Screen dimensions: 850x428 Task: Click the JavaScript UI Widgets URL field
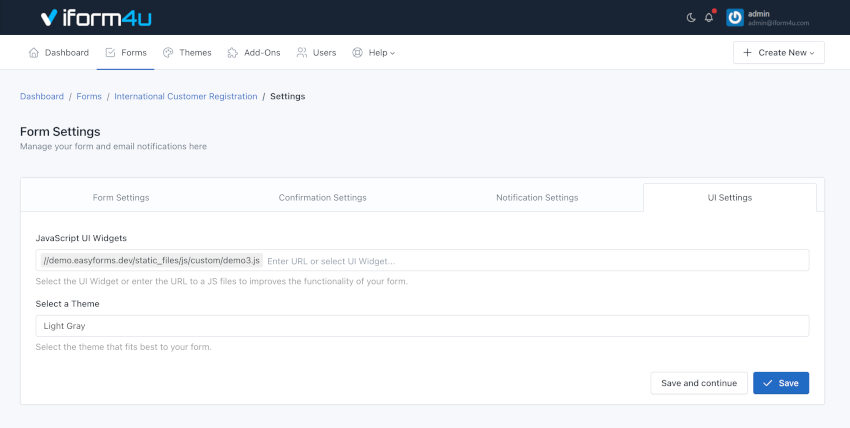click(530, 260)
